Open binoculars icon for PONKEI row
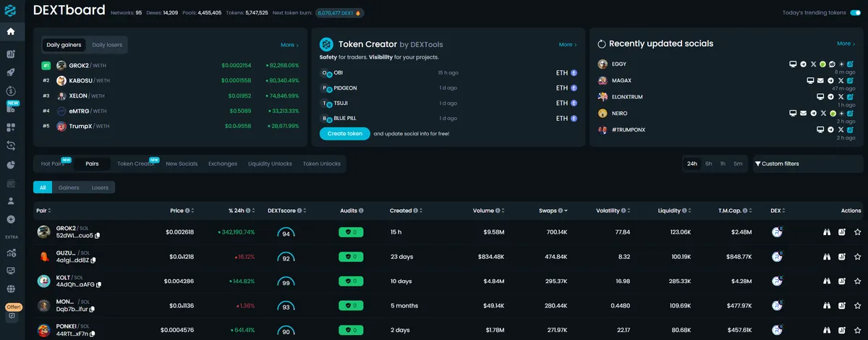Viewport: 868px width, 340px height. click(825, 330)
